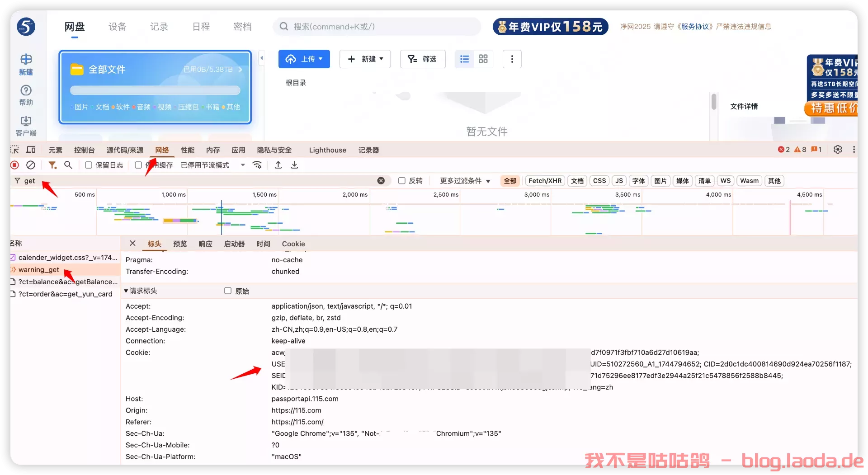The image size is (868, 475).
Task: Click the search magnifier icon in top bar
Action: pyautogui.click(x=283, y=27)
